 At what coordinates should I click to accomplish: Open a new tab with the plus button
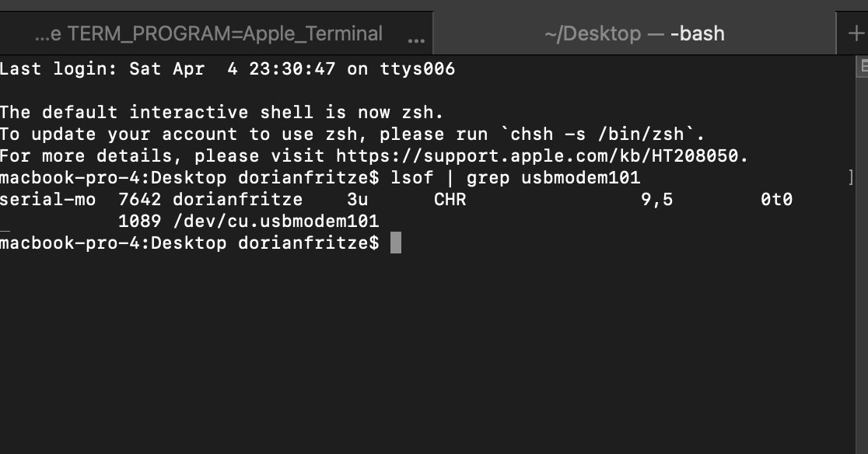point(856,33)
